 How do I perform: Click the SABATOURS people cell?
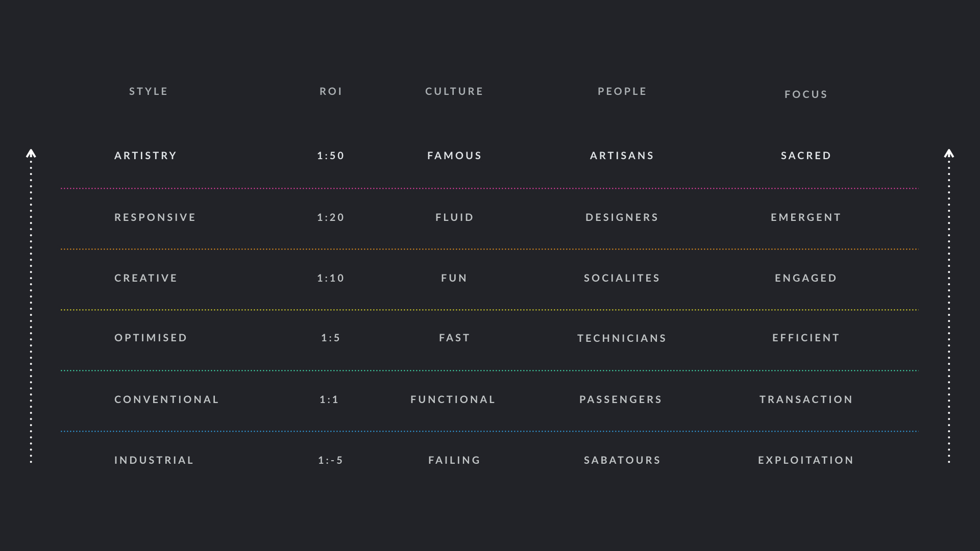click(622, 460)
